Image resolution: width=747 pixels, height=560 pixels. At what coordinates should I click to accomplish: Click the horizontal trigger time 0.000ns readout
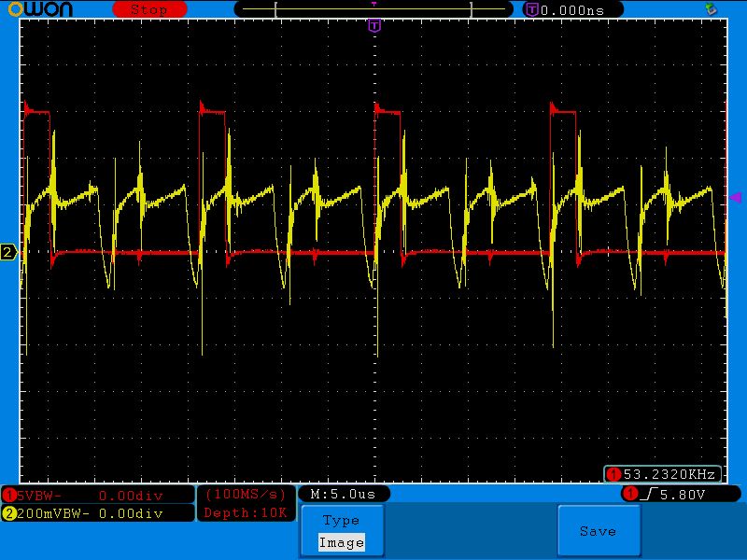coord(572,10)
